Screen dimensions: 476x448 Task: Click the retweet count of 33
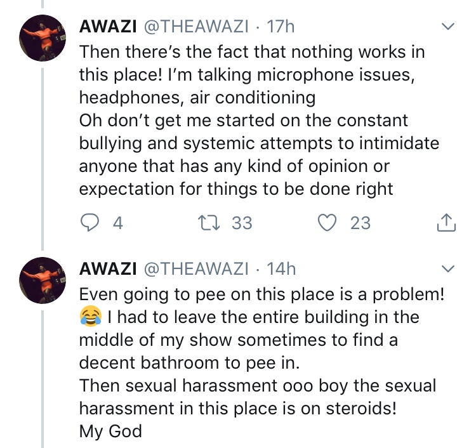(241, 223)
